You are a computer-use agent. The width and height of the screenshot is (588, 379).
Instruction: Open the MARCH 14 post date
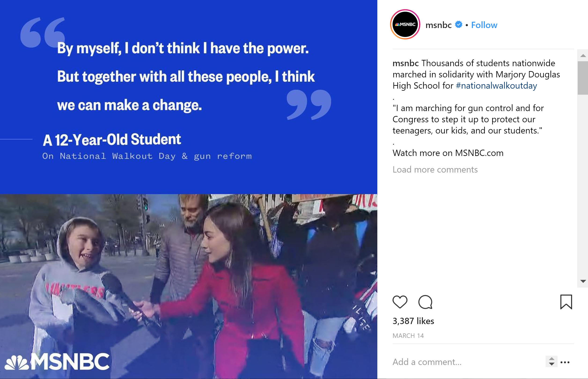coord(408,336)
